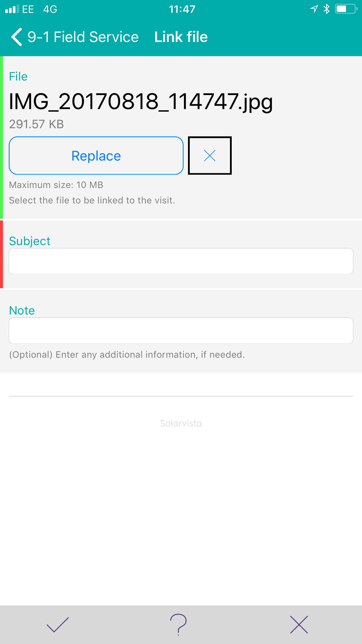Tap the Subject field label

coord(30,241)
